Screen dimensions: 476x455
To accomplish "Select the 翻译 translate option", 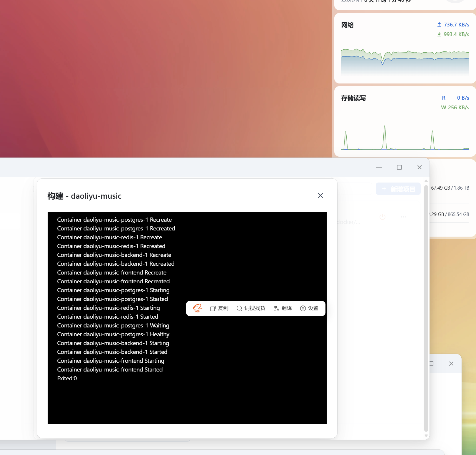I will [283, 308].
